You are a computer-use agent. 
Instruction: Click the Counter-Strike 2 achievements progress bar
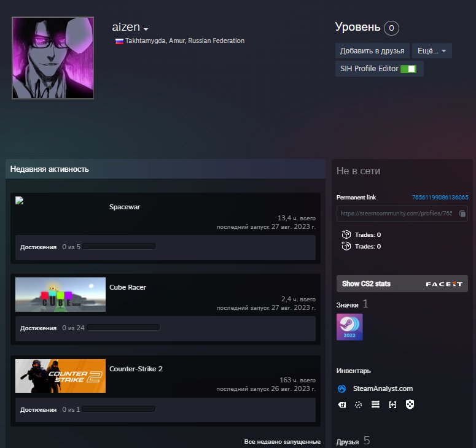pyautogui.click(x=119, y=409)
